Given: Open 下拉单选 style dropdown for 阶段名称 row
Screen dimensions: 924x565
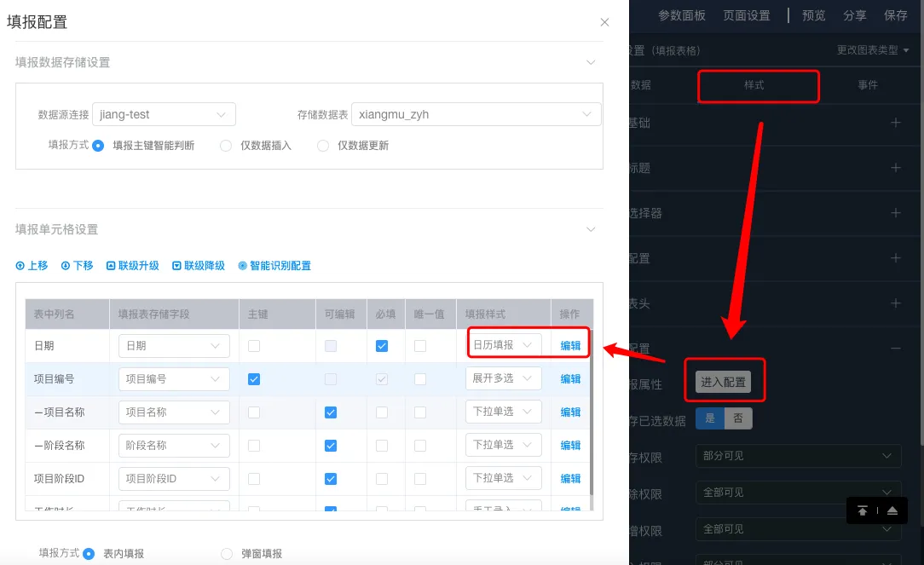Looking at the screenshot, I should [503, 444].
